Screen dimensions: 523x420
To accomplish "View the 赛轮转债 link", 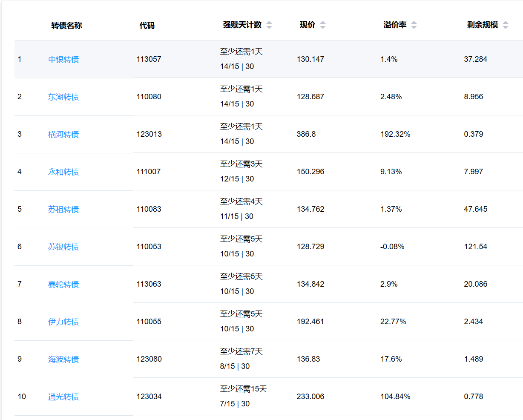I will point(63,285).
